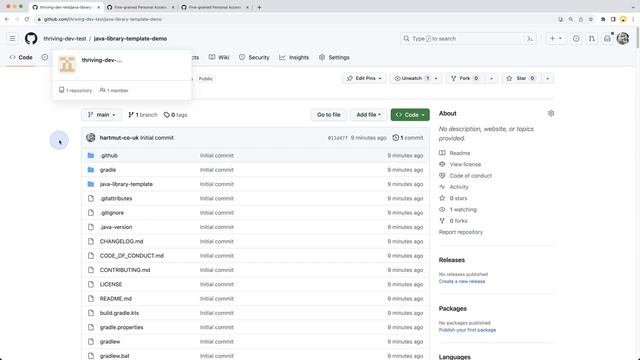View the 1 commit history link

[x=408, y=138]
